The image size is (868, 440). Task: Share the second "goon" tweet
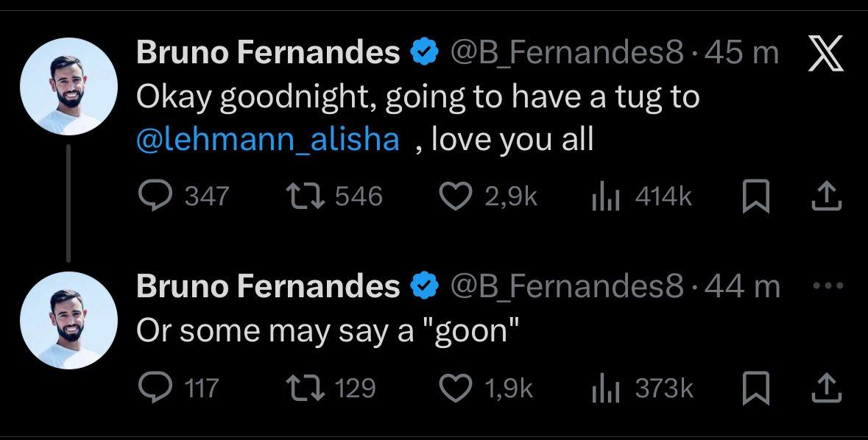[825, 388]
